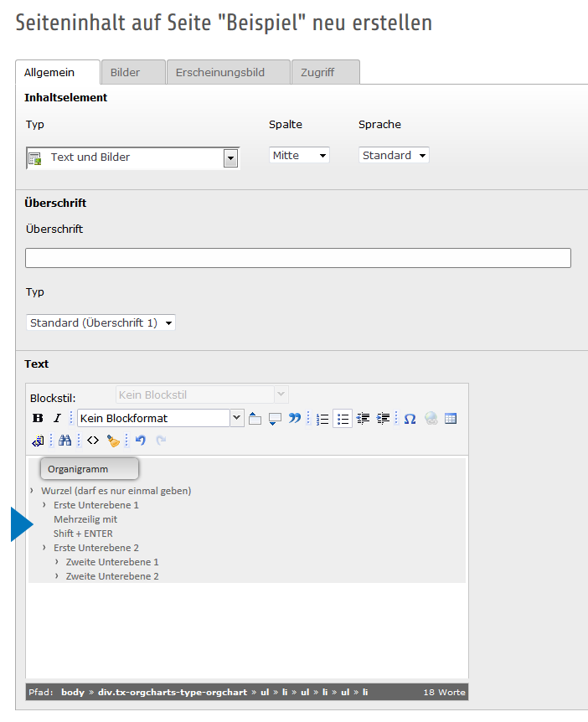Toggle the bulleted list button
588x722 pixels.
342,418
